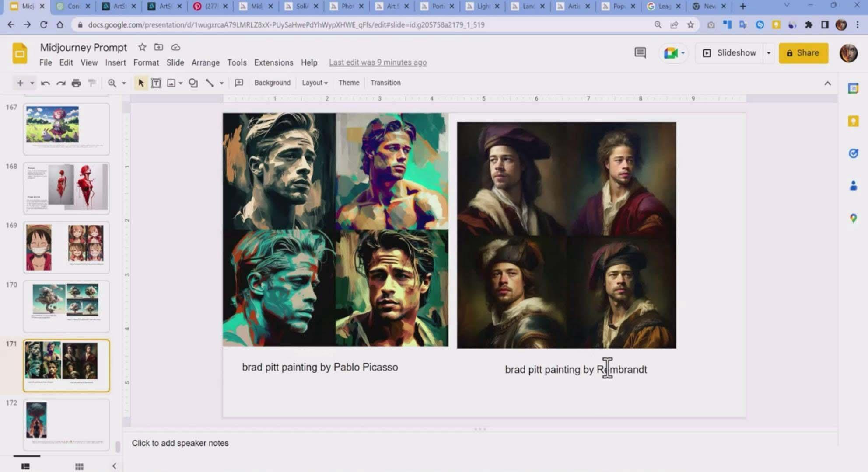Click the Redo icon
Viewport: 868px width, 472px height.
[x=61, y=83]
